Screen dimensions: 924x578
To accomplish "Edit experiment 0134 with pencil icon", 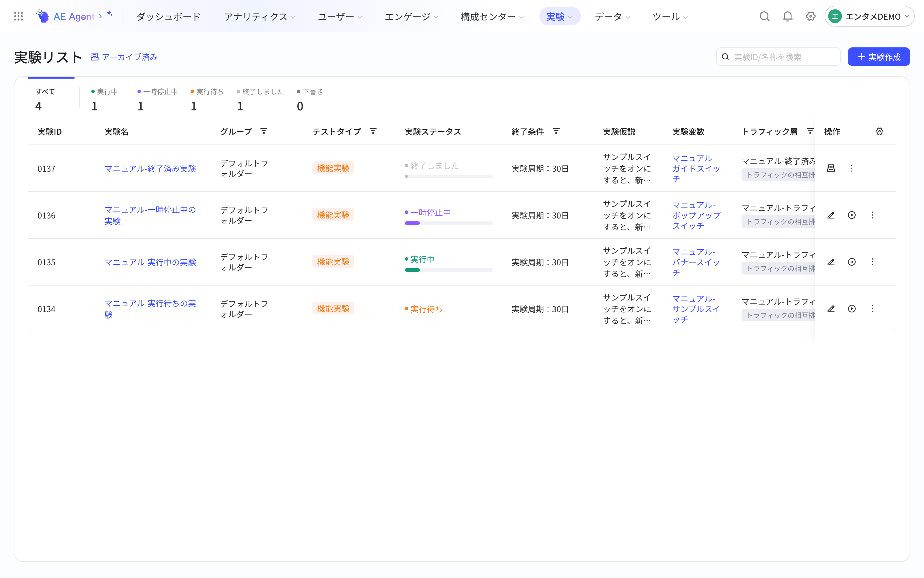I will click(x=831, y=308).
